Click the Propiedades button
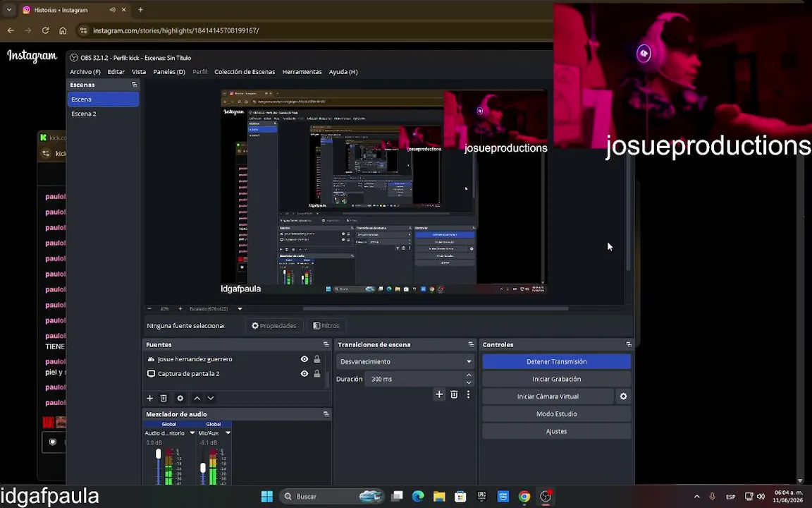Viewport: 812px width, 508px height. [274, 325]
